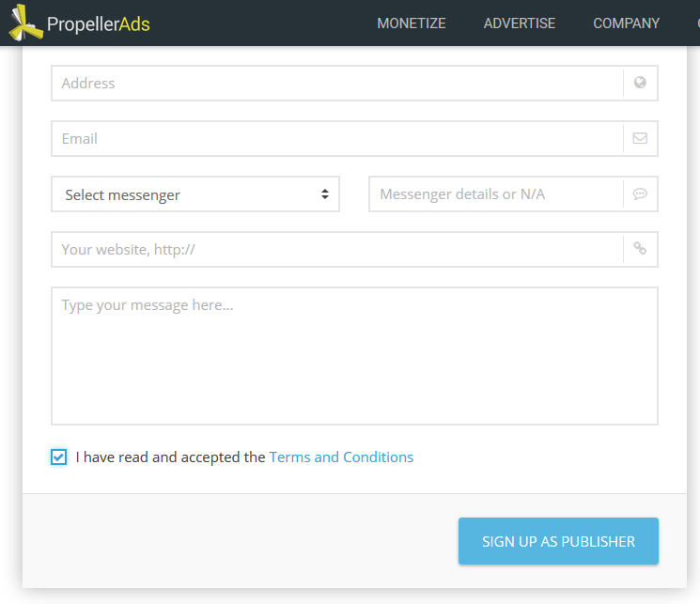Viewport: 700px width, 604px height.
Task: Open the COMPANY menu
Action: tap(626, 23)
